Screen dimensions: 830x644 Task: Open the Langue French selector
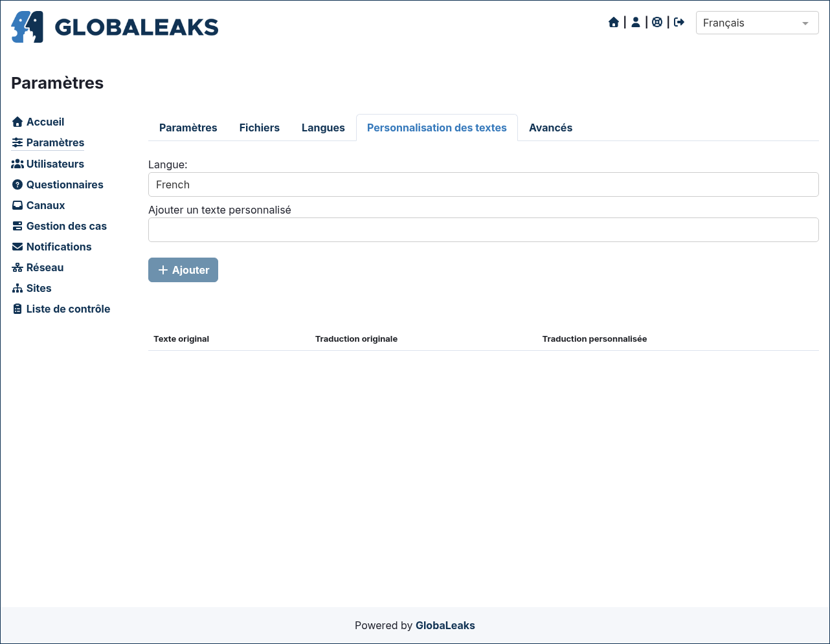tap(483, 184)
